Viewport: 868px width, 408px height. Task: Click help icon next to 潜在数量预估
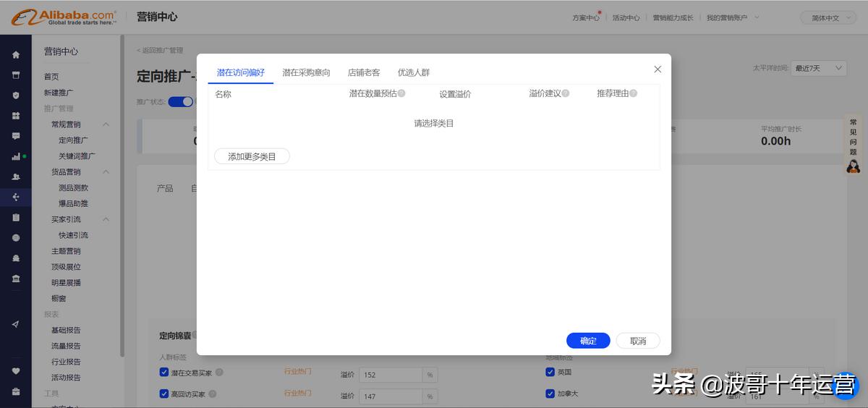[x=401, y=93]
